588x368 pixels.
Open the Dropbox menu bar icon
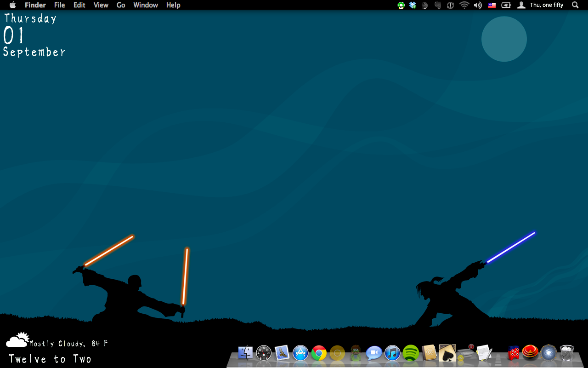[413, 5]
